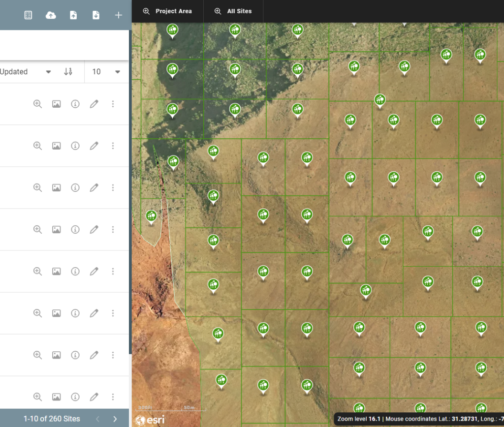Click the info icon on the second site

click(75, 146)
